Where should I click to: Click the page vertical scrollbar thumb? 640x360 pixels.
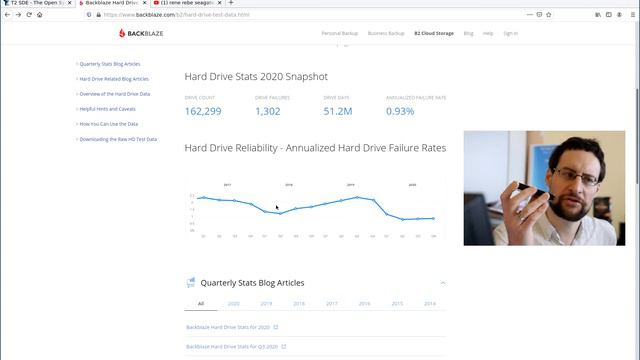(638, 136)
